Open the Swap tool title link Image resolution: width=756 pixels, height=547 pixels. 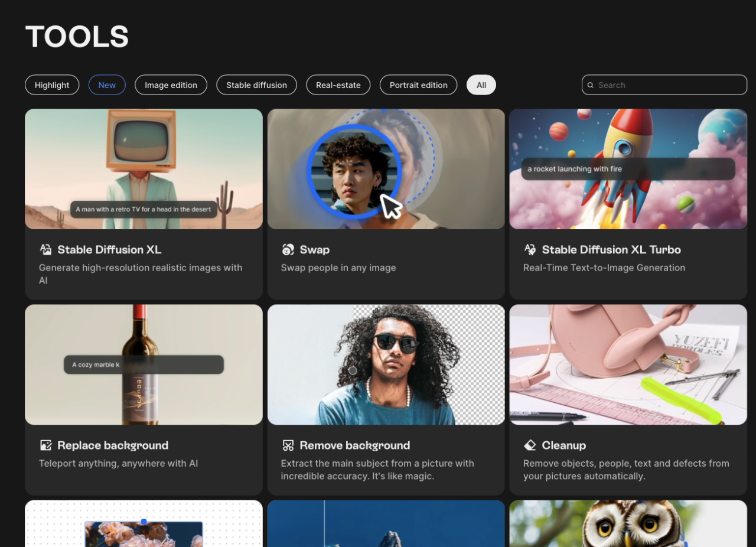[x=314, y=249]
